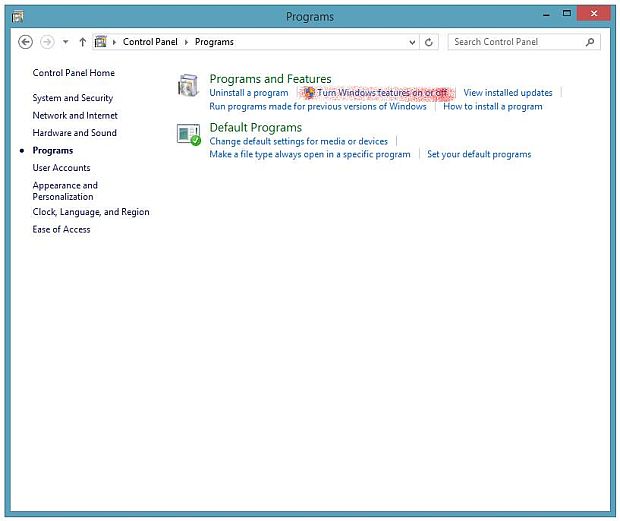Viewport: 620px width, 521px height.
Task: Click the shield icon beside Turn Windows features
Action: click(x=309, y=92)
